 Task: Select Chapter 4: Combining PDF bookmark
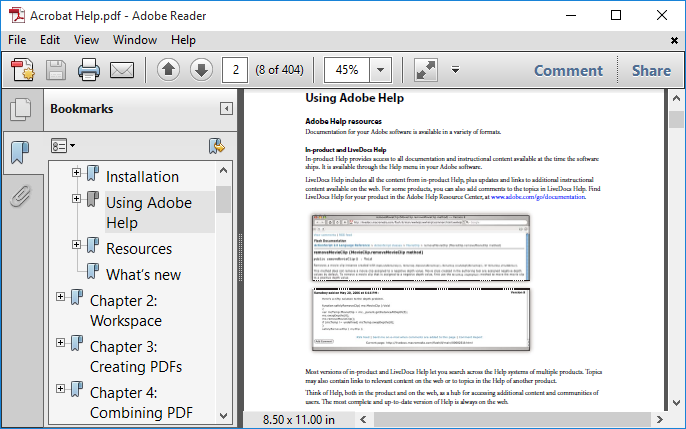pyautogui.click(x=141, y=402)
